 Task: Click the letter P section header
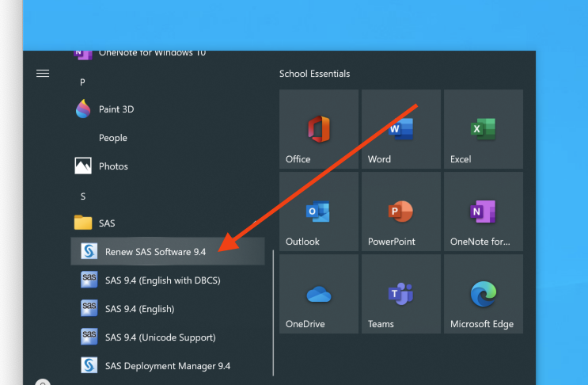[x=82, y=82]
